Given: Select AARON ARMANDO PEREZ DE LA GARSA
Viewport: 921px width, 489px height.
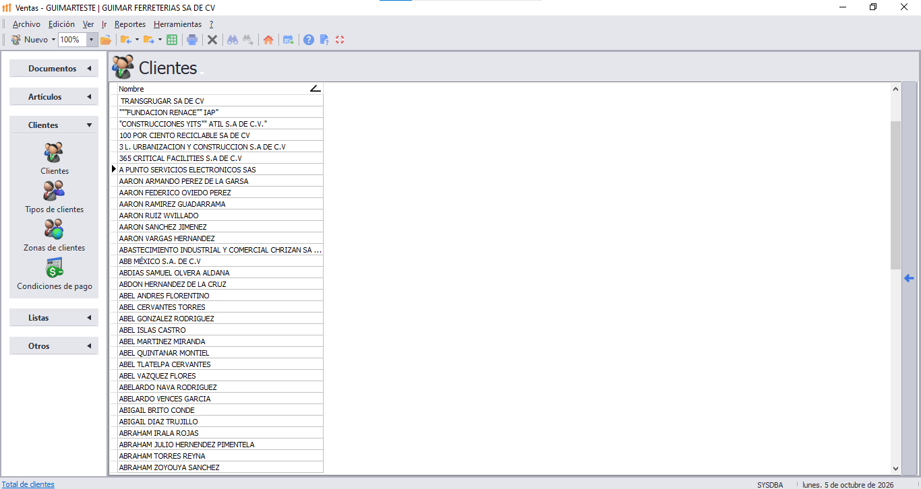Looking at the screenshot, I should pyautogui.click(x=220, y=181).
